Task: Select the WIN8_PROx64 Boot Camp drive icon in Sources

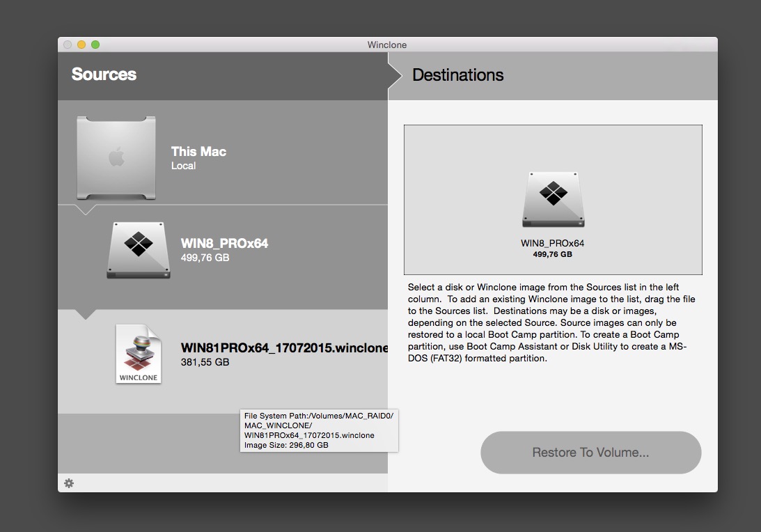Action: 139,250
